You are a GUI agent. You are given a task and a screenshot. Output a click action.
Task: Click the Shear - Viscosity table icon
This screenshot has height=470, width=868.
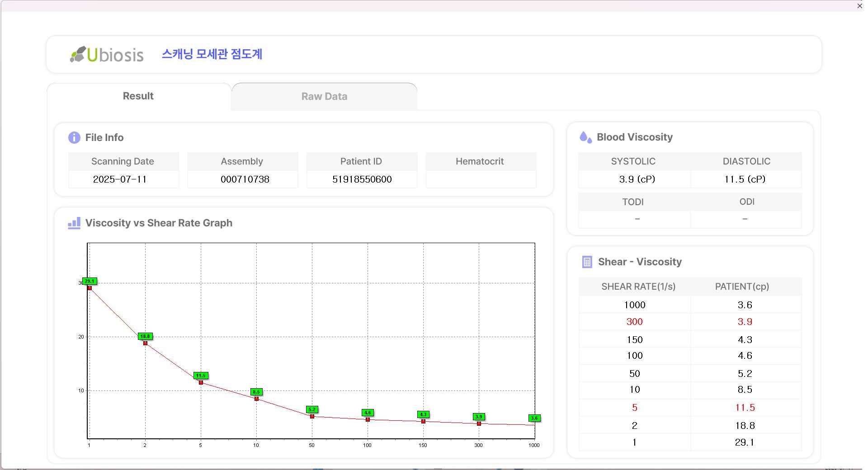587,262
